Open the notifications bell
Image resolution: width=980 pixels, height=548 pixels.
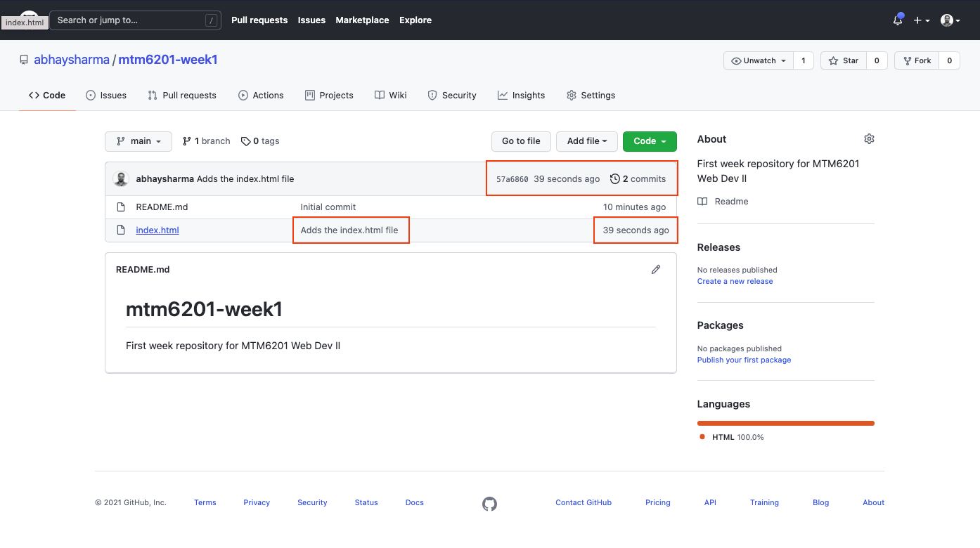pos(898,20)
